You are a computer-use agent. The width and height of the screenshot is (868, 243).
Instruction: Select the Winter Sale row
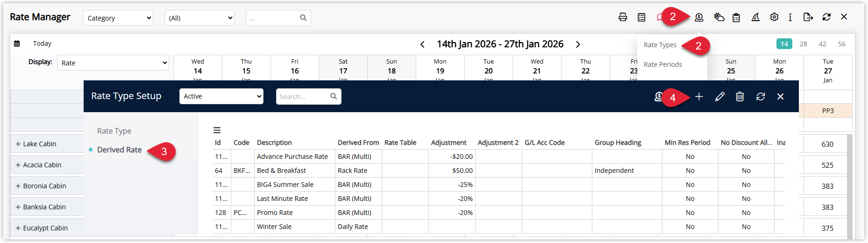click(x=498, y=227)
